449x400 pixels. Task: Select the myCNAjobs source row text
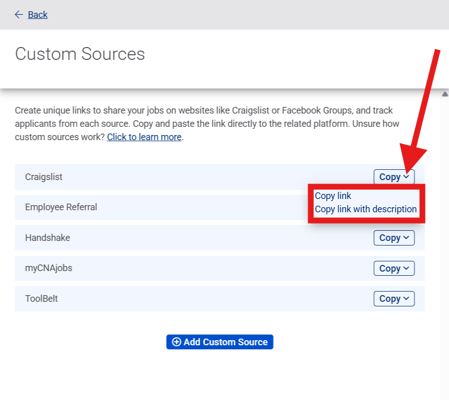(49, 268)
